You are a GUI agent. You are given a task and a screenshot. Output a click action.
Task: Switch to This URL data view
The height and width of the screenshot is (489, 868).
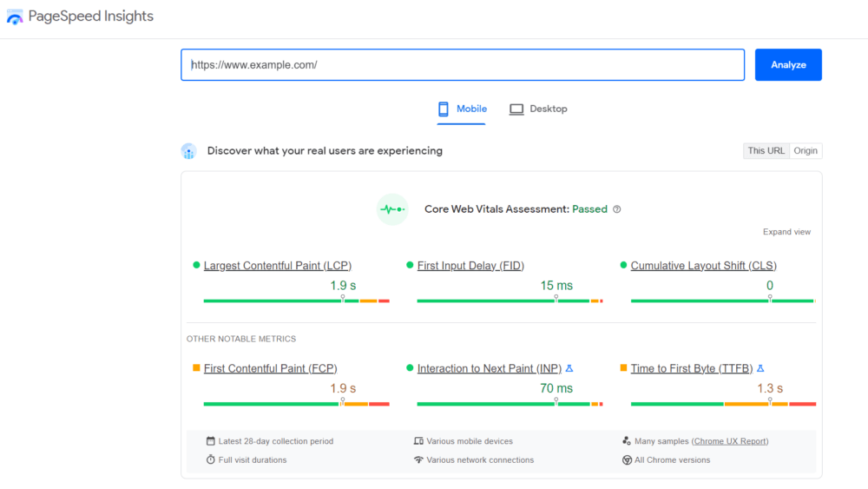(766, 151)
